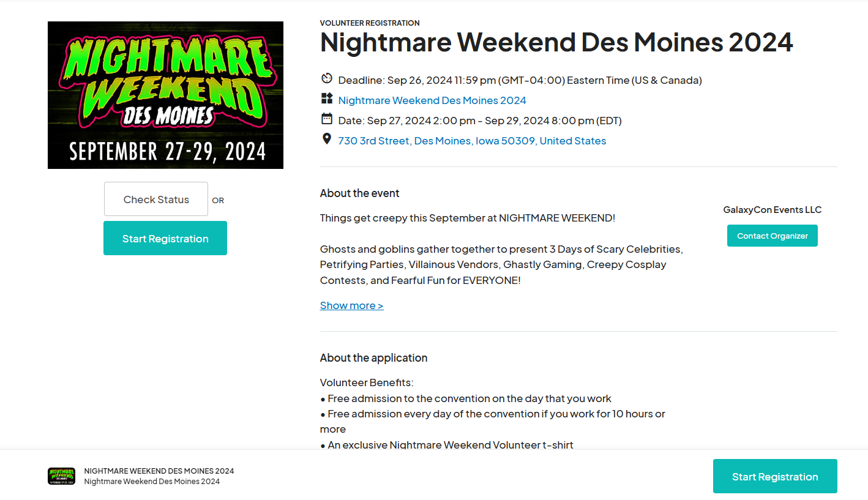Click Start Registration in the teal button
The height and width of the screenshot is (500, 868).
pyautogui.click(x=165, y=238)
